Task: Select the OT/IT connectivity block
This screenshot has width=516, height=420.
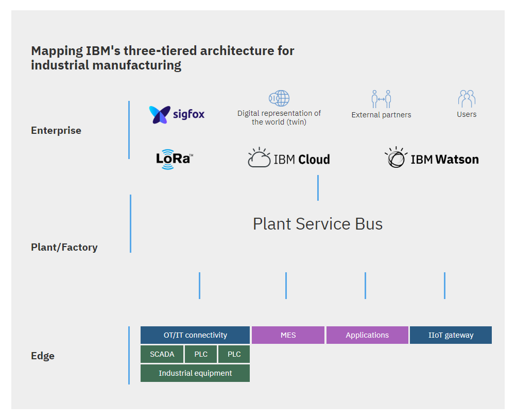Action: (195, 335)
